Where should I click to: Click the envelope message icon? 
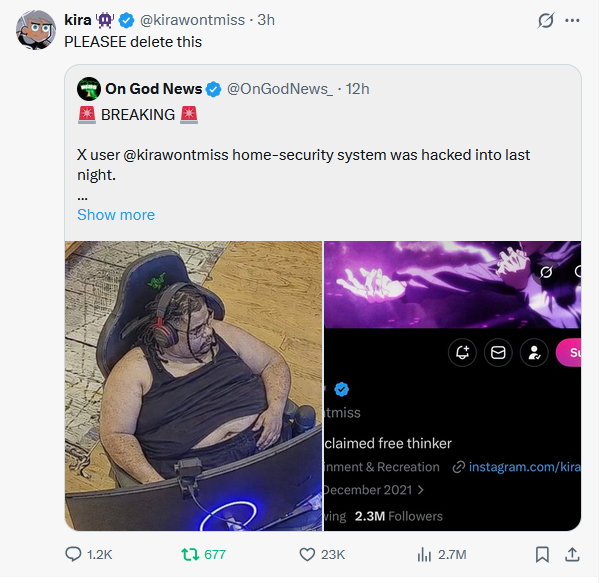tap(498, 352)
